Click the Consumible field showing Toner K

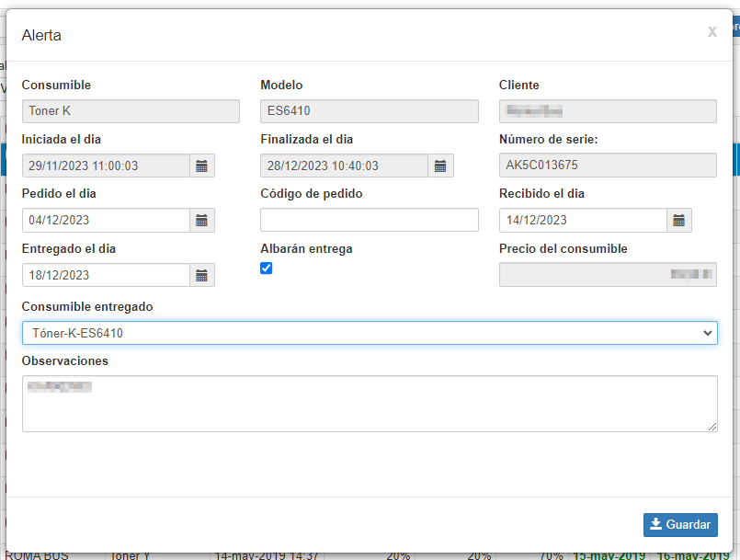pyautogui.click(x=131, y=111)
